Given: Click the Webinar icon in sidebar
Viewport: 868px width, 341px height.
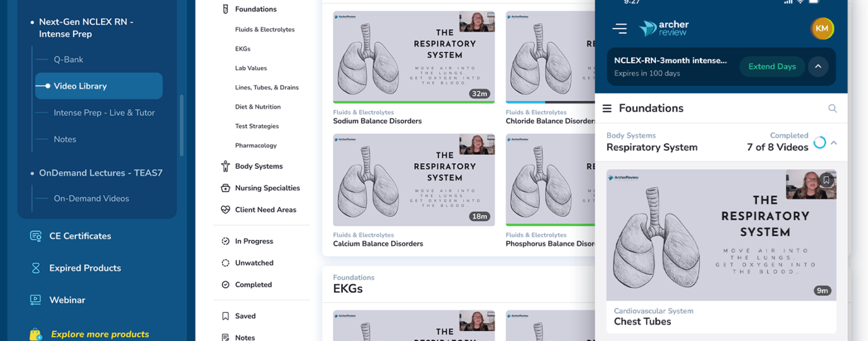Looking at the screenshot, I should [x=36, y=300].
